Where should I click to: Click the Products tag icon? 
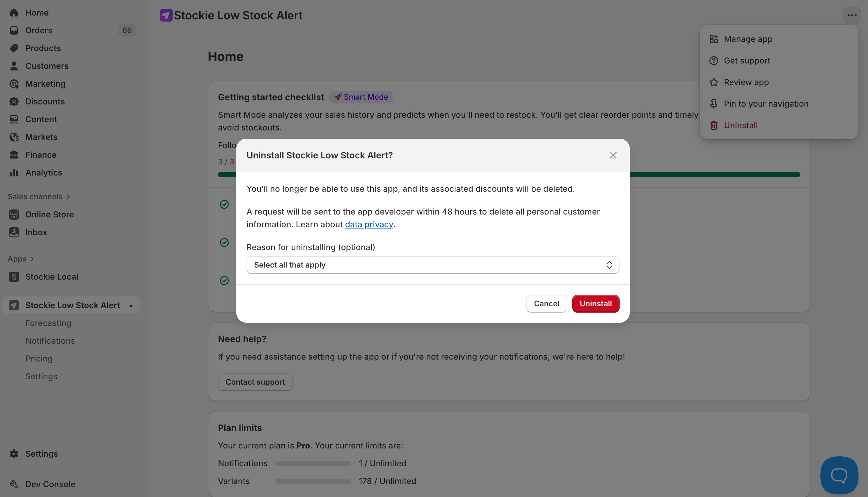pyautogui.click(x=14, y=48)
